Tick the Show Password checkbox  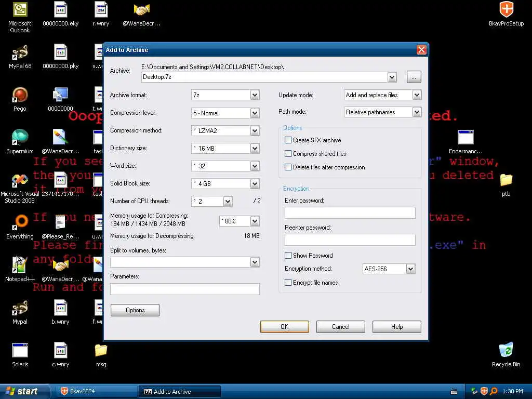pos(288,256)
